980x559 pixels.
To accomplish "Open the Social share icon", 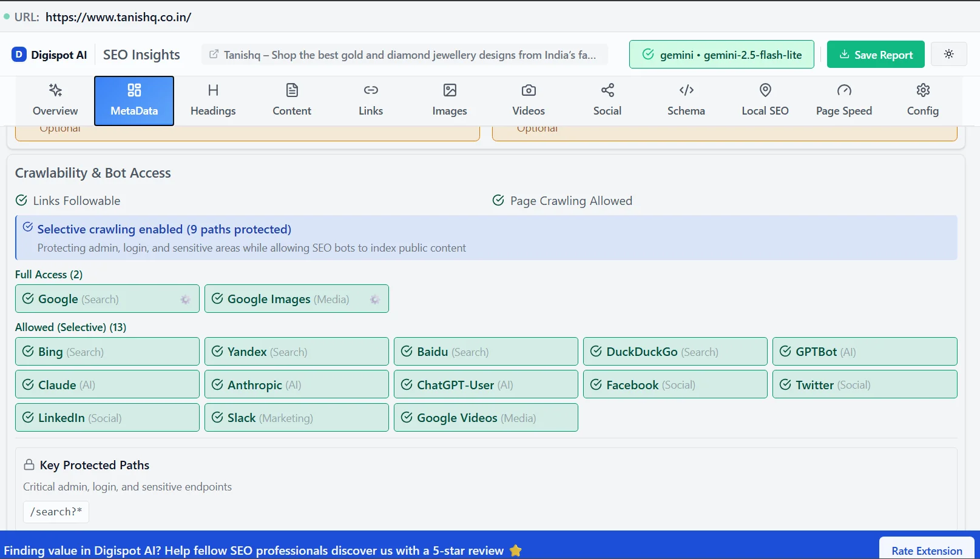I will 607,100.
